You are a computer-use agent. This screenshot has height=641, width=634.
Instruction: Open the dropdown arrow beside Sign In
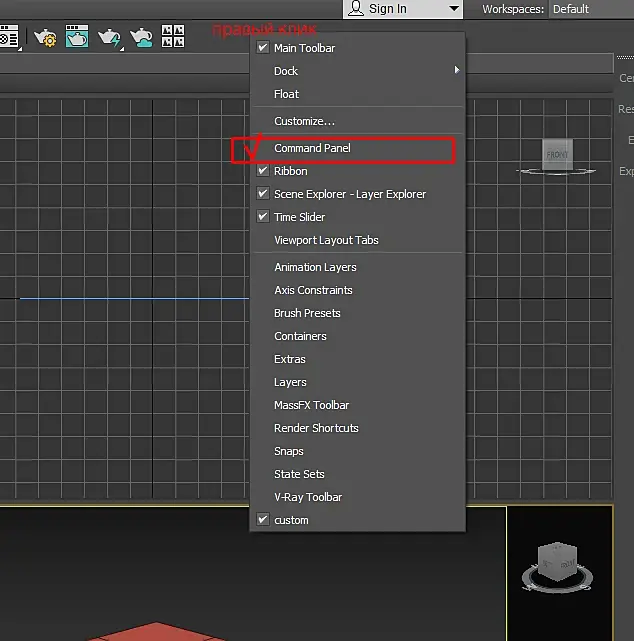(455, 9)
